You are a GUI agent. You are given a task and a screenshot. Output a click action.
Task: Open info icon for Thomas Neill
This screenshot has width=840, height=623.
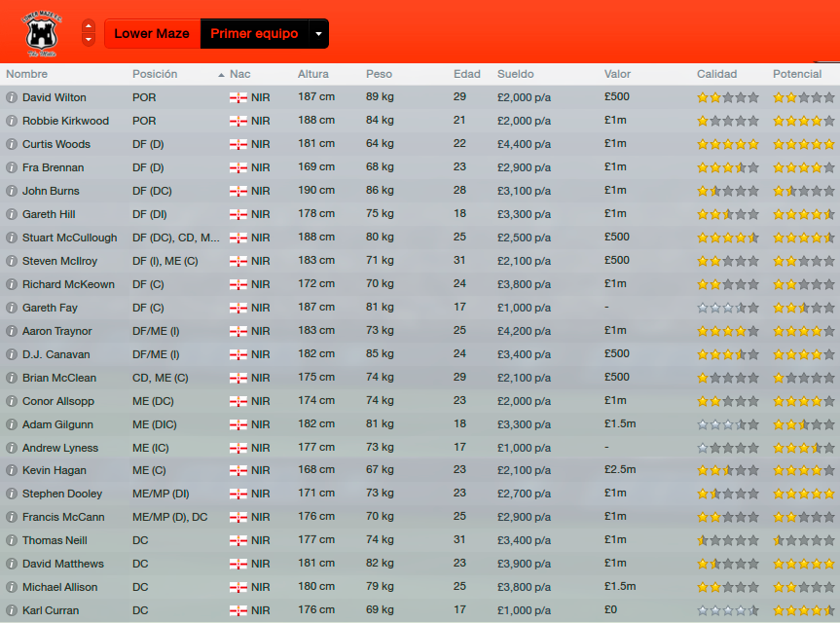point(12,540)
